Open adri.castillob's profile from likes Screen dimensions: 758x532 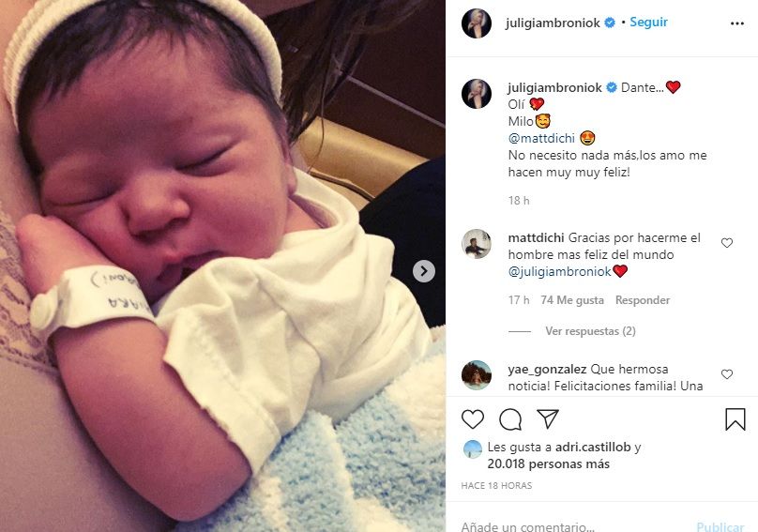[x=593, y=447]
